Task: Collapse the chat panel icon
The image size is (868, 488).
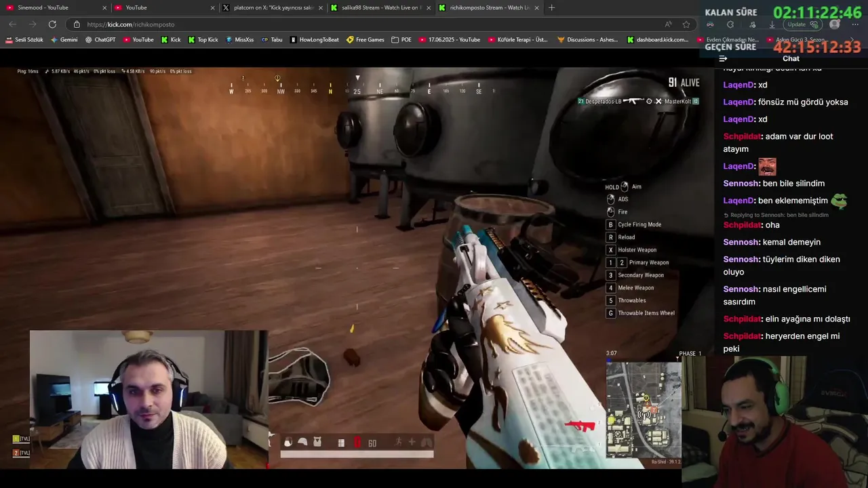Action: pyautogui.click(x=723, y=58)
